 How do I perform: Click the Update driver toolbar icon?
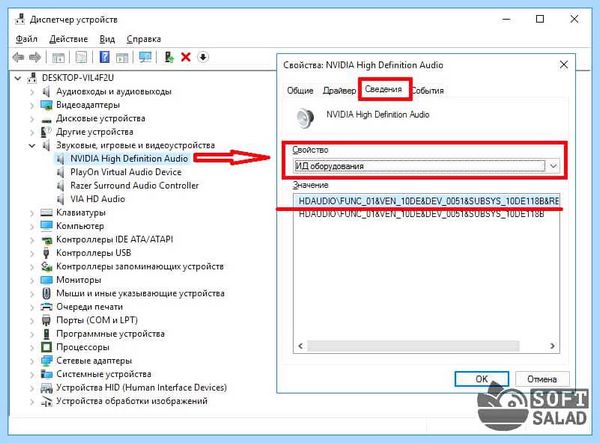169,57
